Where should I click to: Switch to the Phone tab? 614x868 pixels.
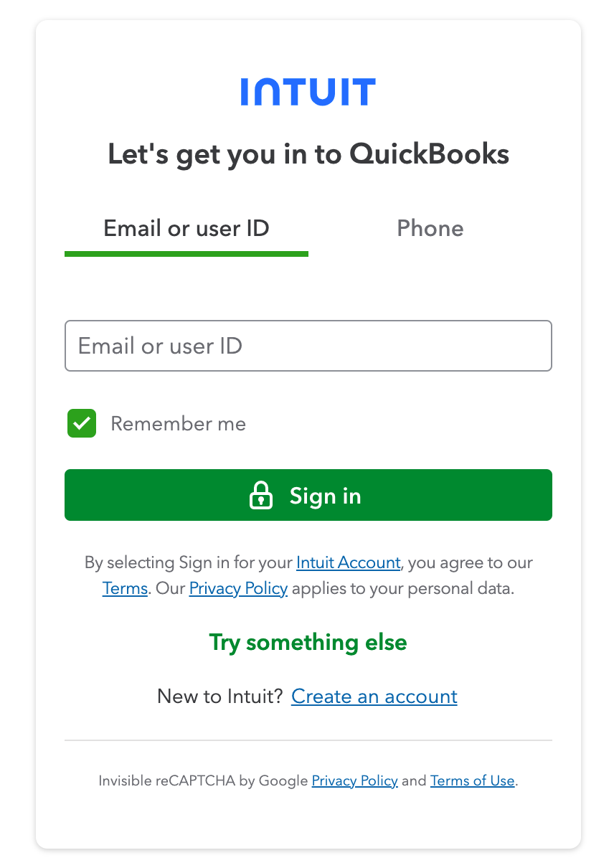430,228
